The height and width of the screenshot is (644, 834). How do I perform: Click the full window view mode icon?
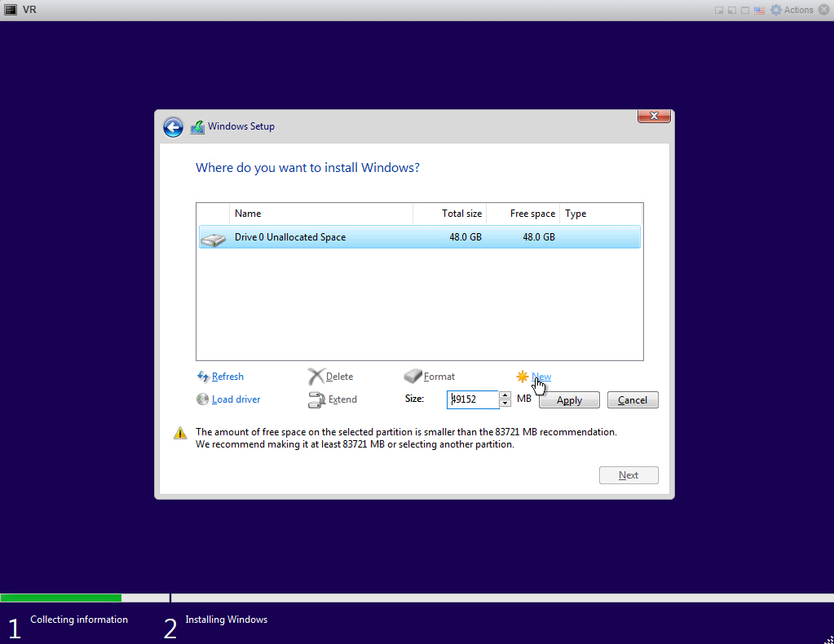(x=744, y=10)
